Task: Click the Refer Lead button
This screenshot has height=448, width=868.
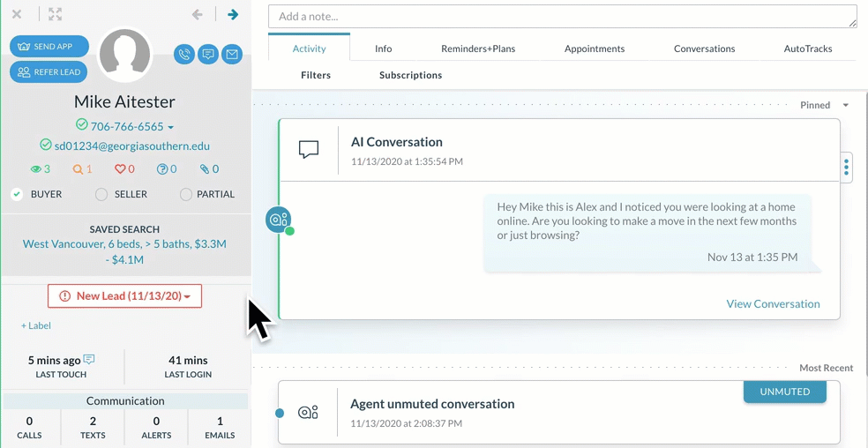Action: [x=49, y=72]
